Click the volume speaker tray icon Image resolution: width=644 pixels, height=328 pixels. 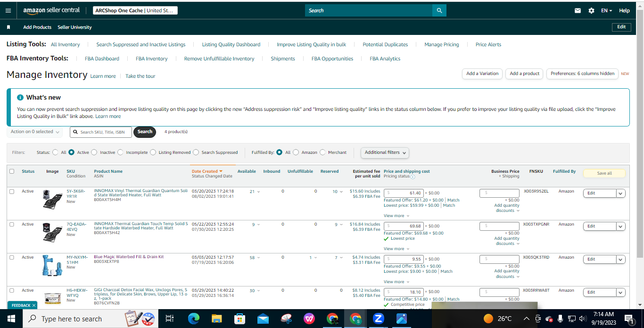(583, 319)
